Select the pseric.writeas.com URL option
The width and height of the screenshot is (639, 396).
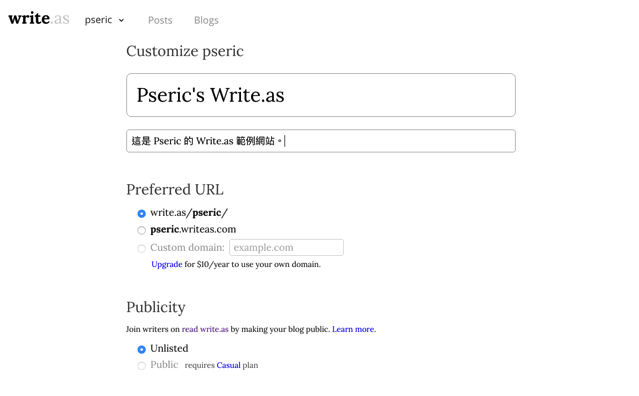(141, 230)
